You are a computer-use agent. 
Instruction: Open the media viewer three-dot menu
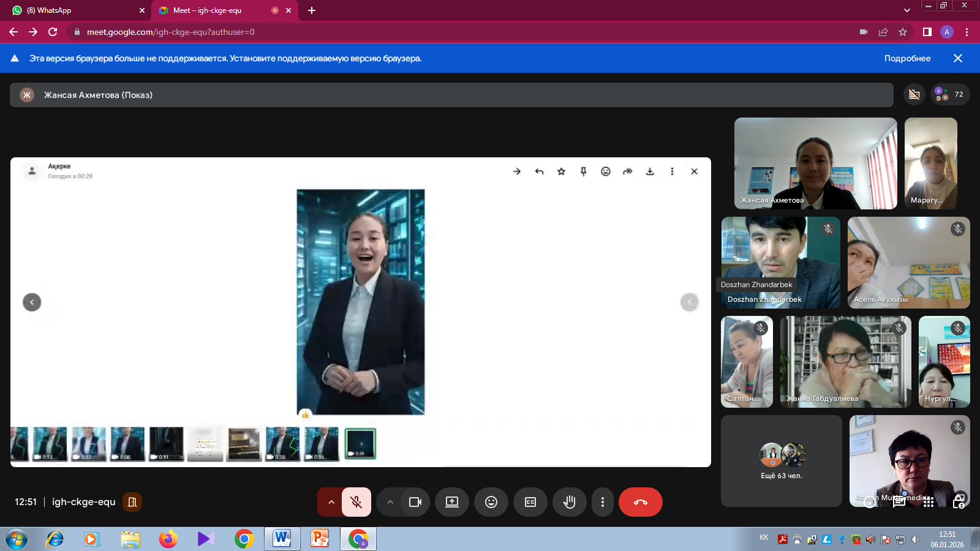[672, 171]
